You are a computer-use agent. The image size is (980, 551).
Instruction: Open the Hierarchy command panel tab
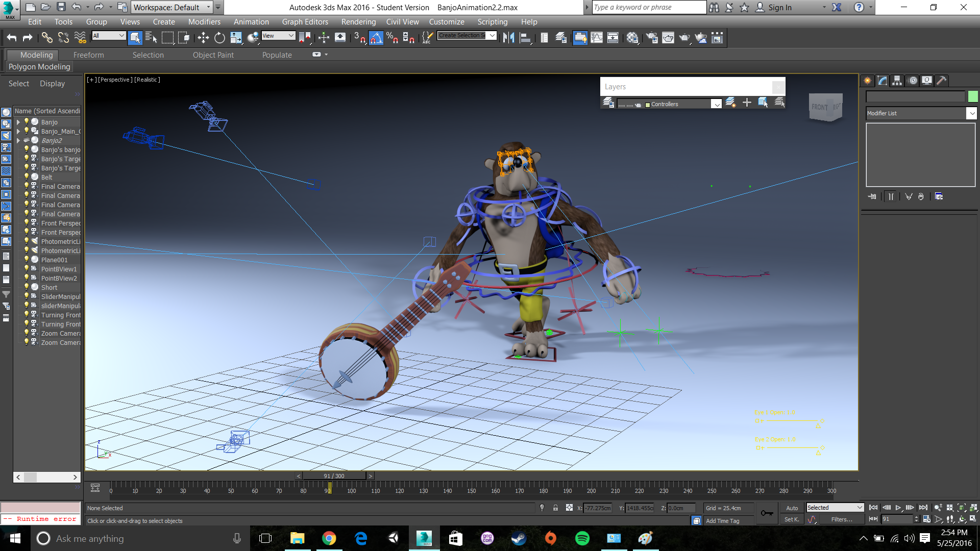click(897, 81)
